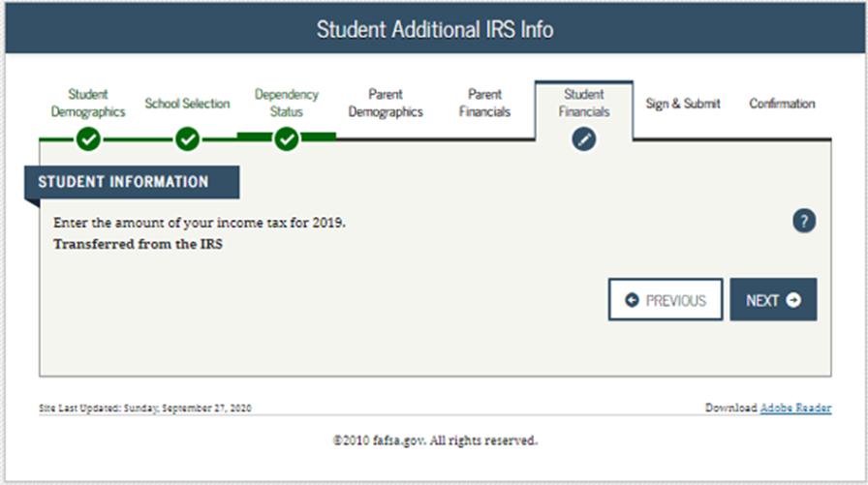The width and height of the screenshot is (868, 485).
Task: Click the Dependency Status green checkmark icon
Action: (x=286, y=138)
